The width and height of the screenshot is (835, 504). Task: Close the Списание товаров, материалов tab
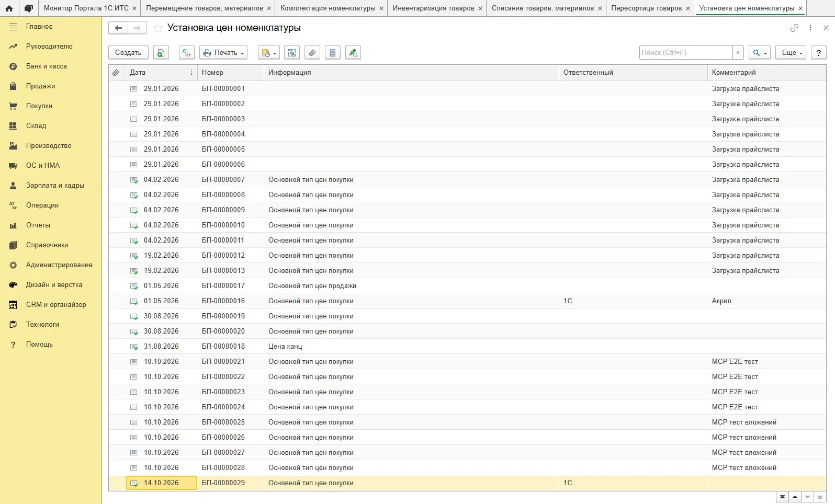point(600,8)
